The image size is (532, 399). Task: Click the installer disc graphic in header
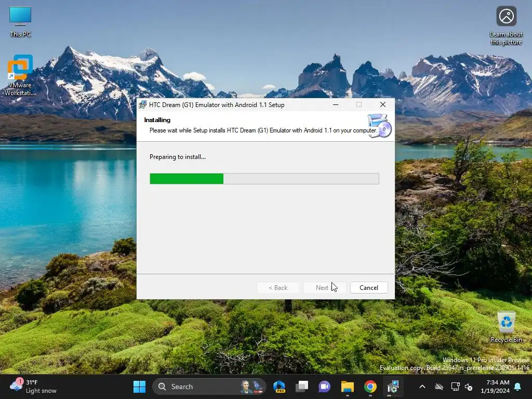[379, 126]
